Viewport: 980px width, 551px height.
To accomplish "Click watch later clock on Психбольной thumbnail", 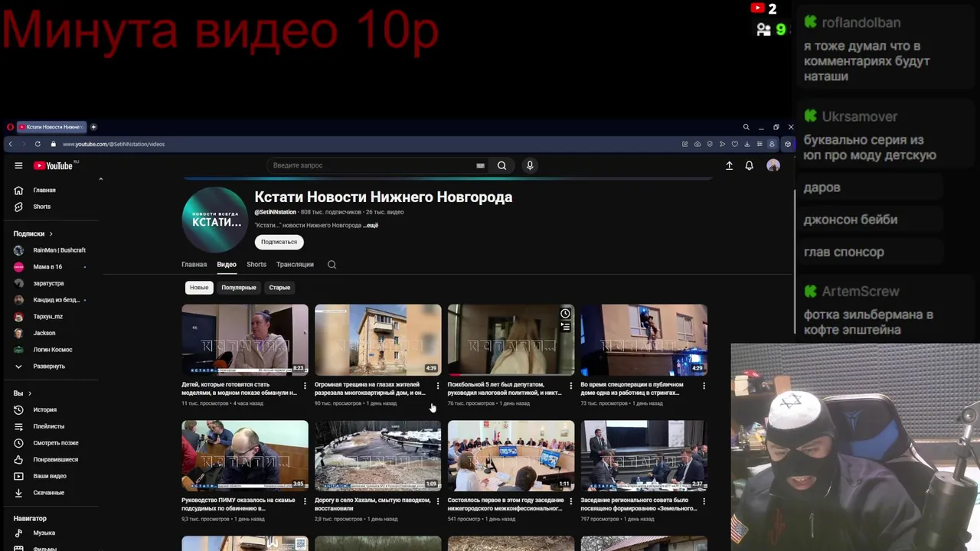I will tap(565, 313).
